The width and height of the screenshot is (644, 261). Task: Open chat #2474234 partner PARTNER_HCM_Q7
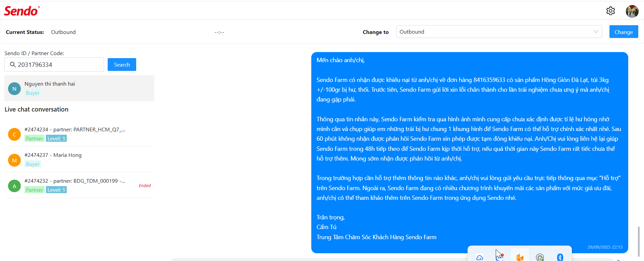(x=79, y=134)
